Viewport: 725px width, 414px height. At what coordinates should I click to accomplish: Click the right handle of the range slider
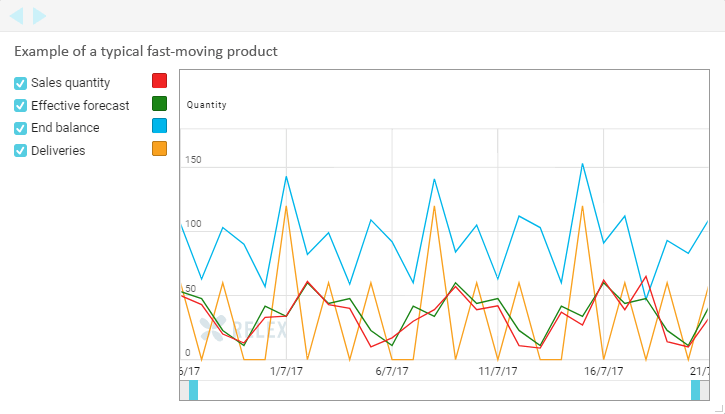click(x=695, y=390)
